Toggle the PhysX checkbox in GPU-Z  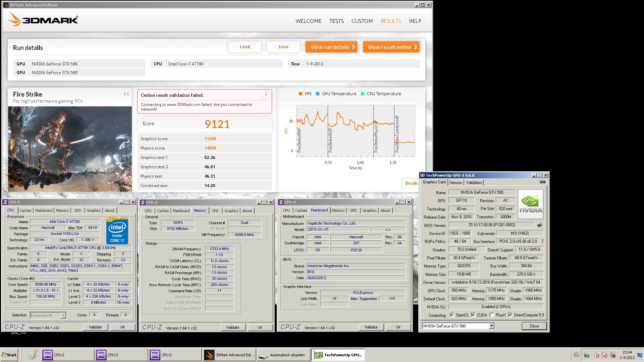tap(492, 315)
